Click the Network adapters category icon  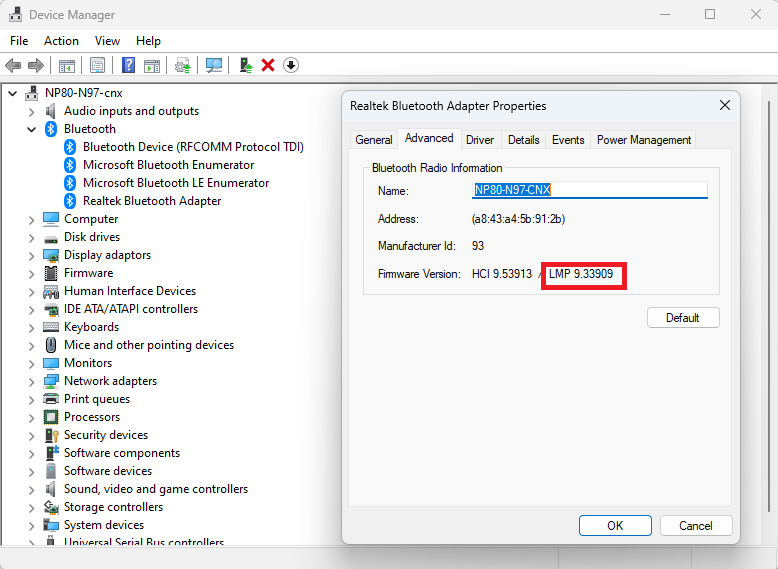tap(51, 381)
